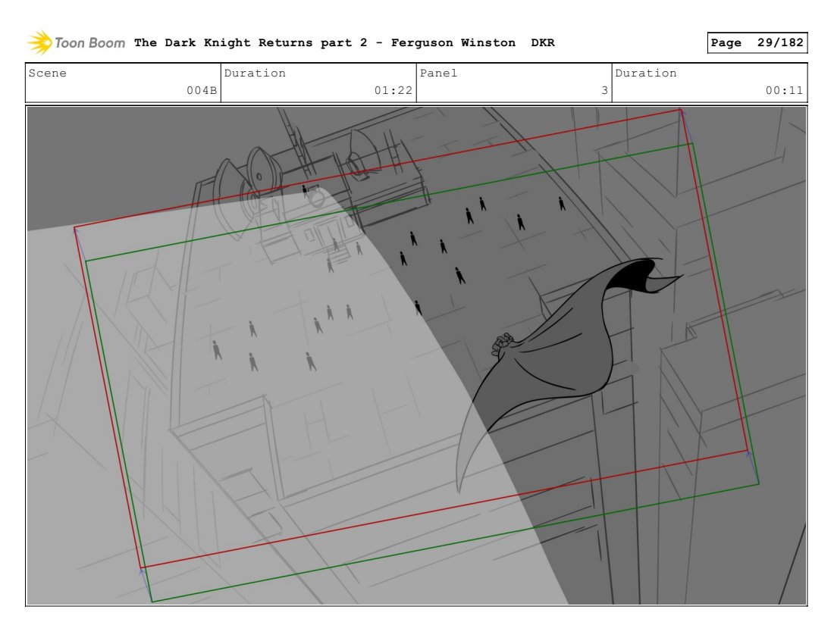
Task: Click the 'Page 29/182' box
Action: [x=757, y=42]
